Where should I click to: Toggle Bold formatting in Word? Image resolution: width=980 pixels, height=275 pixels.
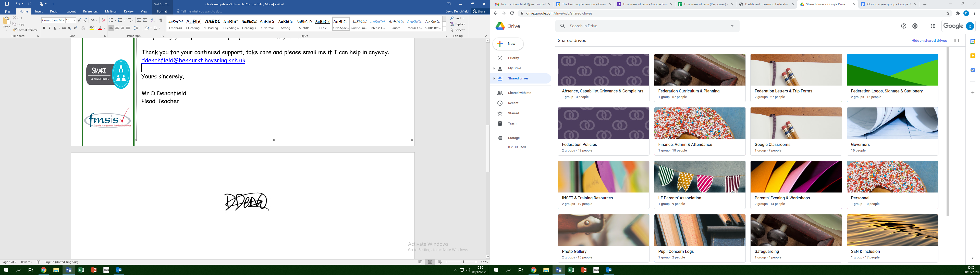[x=44, y=28]
